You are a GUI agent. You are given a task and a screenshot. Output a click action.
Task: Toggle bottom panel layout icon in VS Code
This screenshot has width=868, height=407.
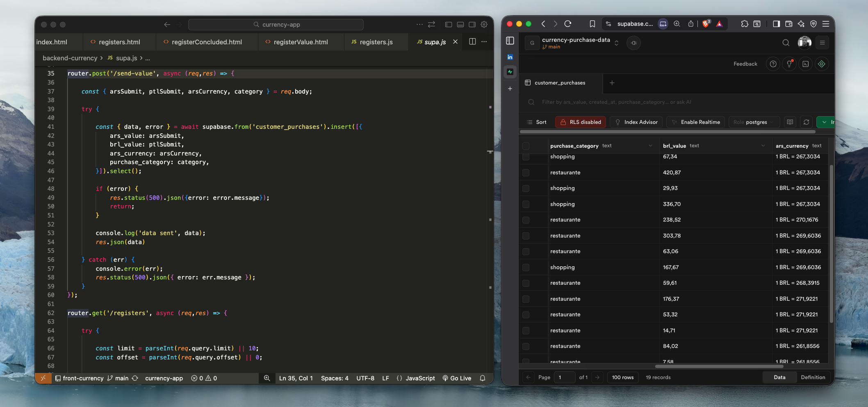(460, 25)
